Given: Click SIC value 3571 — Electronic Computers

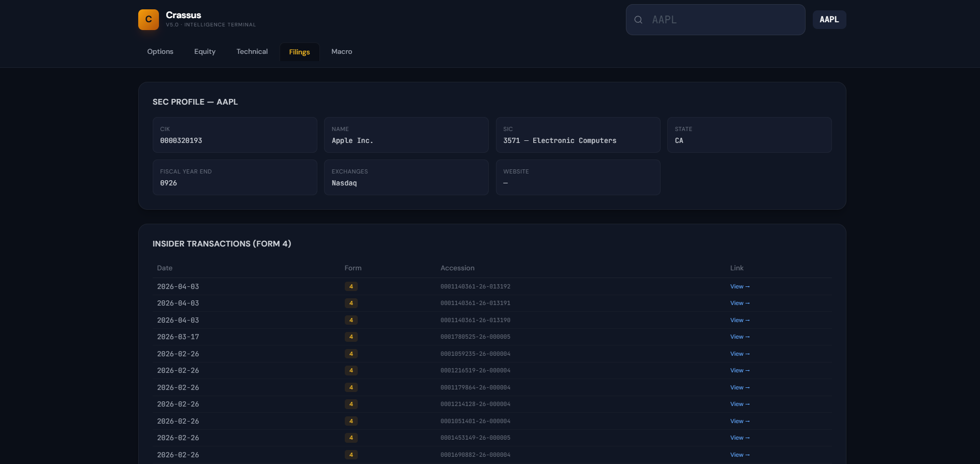Looking at the screenshot, I should click(x=560, y=141).
